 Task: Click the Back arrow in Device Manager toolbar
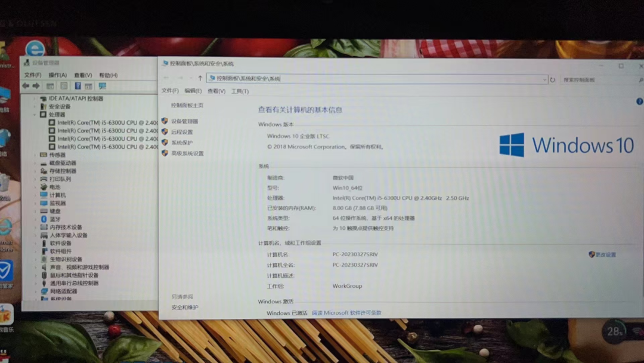[x=26, y=86]
